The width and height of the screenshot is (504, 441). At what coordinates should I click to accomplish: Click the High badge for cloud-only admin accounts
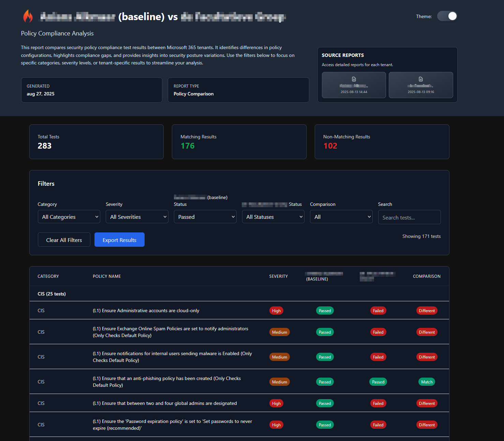pyautogui.click(x=276, y=311)
